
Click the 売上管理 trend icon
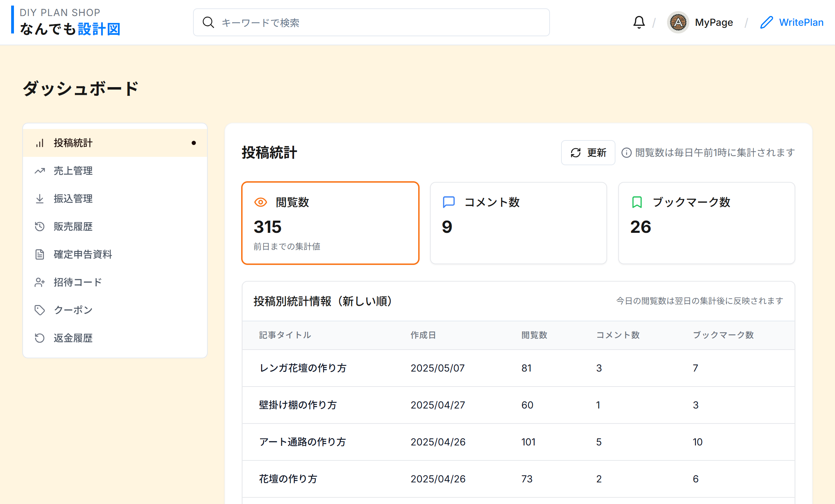tap(40, 171)
